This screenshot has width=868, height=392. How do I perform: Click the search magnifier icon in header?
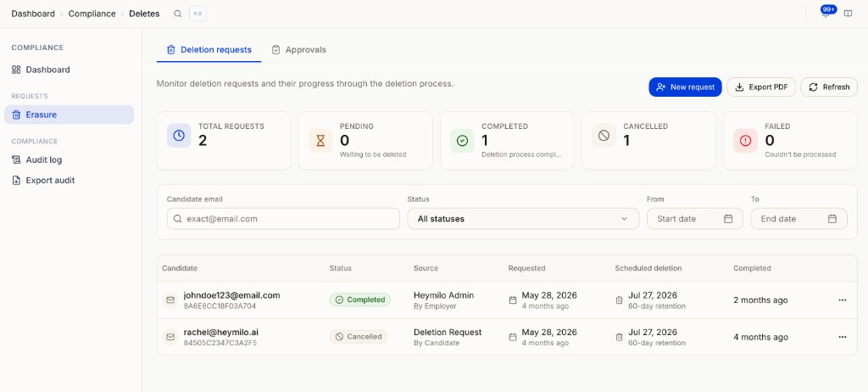(x=178, y=14)
